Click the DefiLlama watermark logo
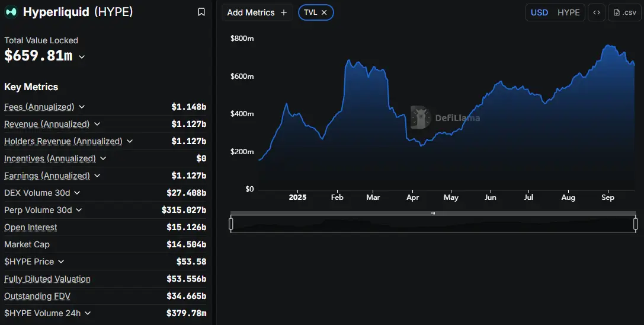 (421, 117)
